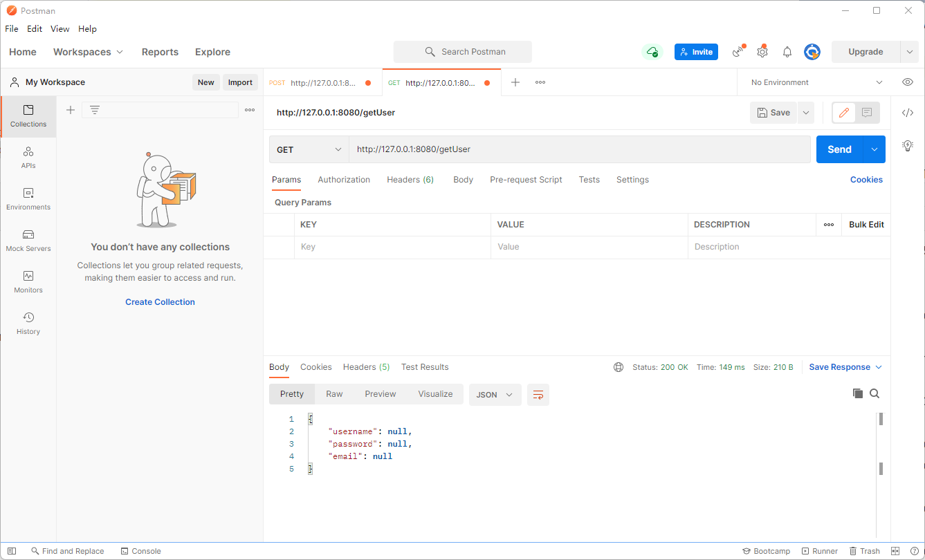Switch to the Authorization tab
This screenshot has height=560, width=925.
pos(344,180)
